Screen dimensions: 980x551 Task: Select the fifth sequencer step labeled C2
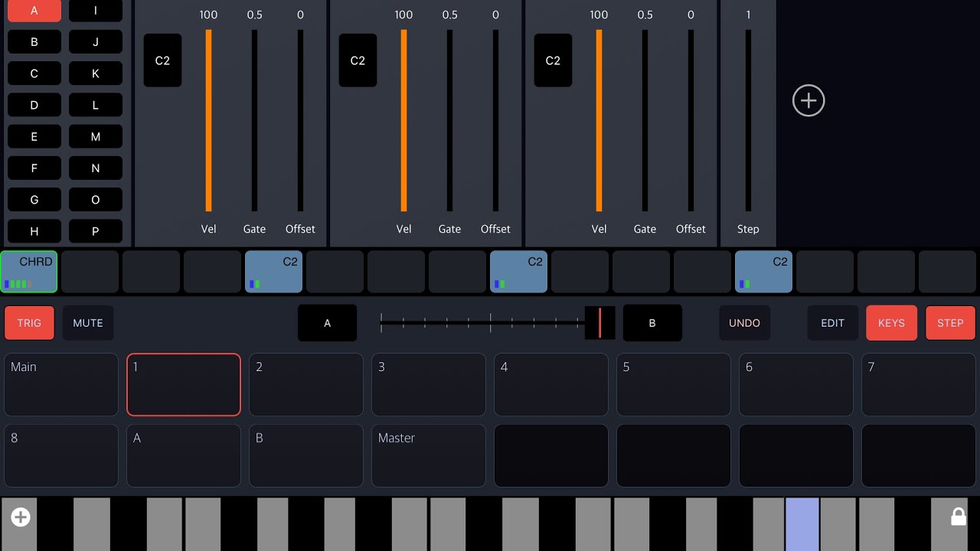click(274, 272)
